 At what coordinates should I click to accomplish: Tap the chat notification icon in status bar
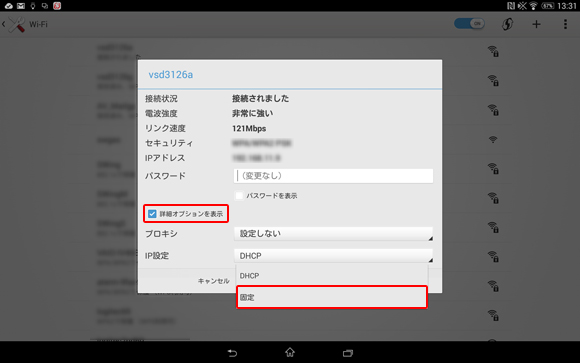coord(45,6)
